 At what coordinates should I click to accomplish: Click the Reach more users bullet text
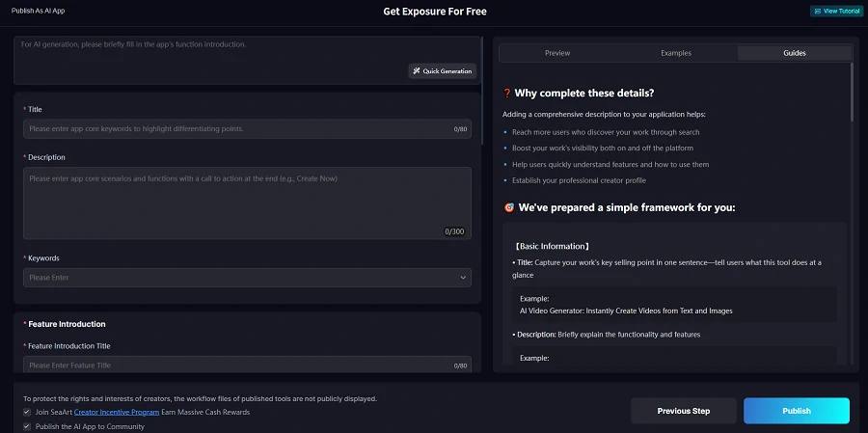pyautogui.click(x=606, y=132)
